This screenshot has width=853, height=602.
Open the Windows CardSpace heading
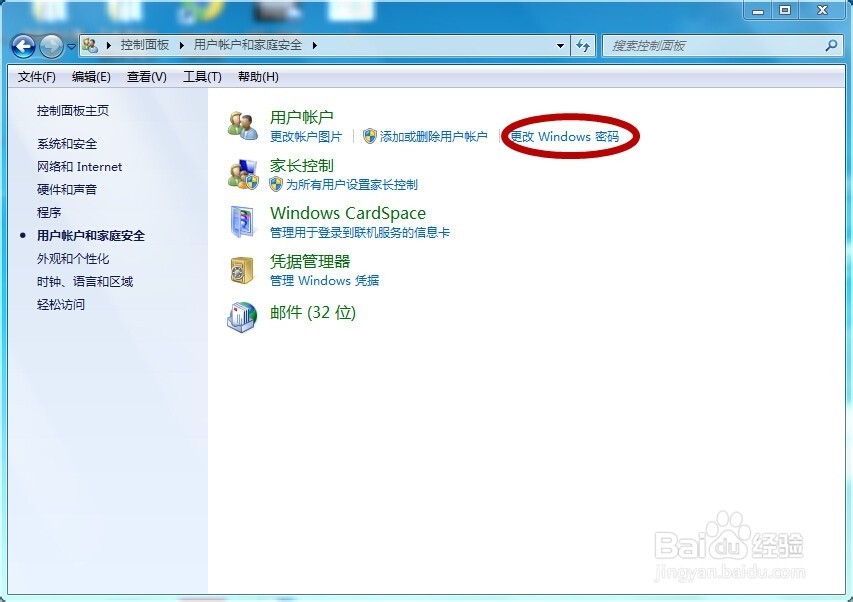tap(348, 213)
